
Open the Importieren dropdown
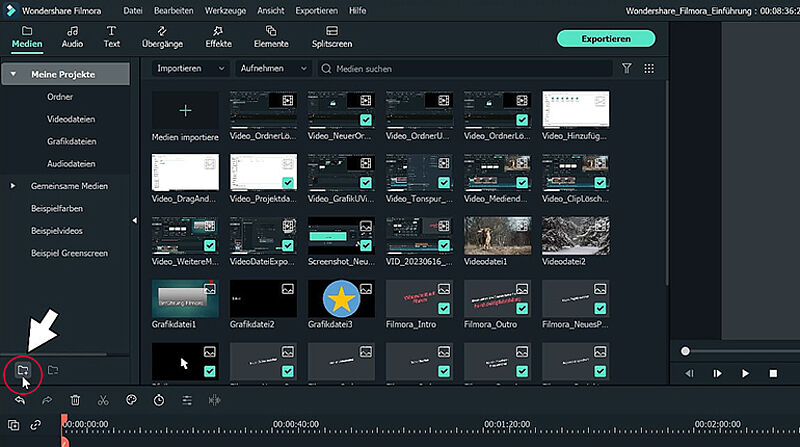pos(190,68)
